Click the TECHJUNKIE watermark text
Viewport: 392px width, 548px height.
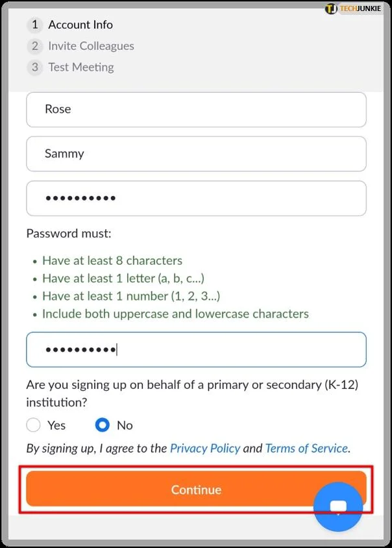click(x=360, y=8)
